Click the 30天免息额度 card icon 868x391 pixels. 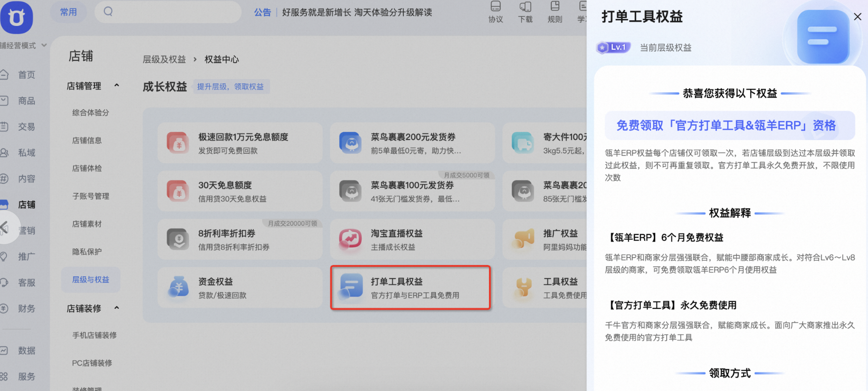[x=178, y=191]
